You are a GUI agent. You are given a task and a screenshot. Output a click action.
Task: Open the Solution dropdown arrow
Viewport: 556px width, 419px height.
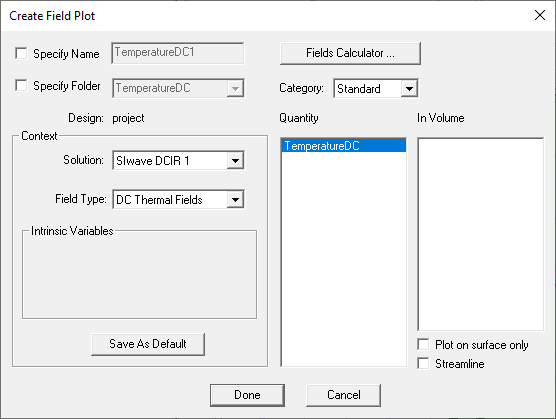(x=235, y=161)
